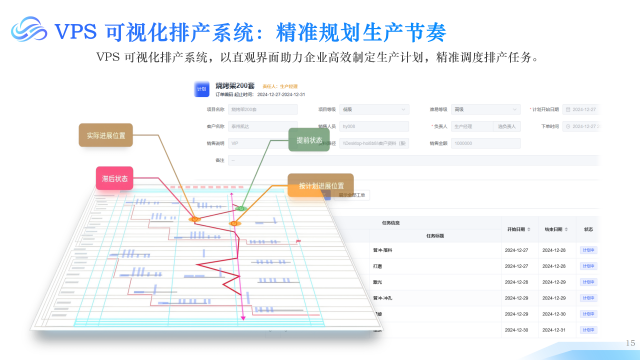
Task: Click the 按计划进展位置 orange callout label
Action: click(x=321, y=185)
